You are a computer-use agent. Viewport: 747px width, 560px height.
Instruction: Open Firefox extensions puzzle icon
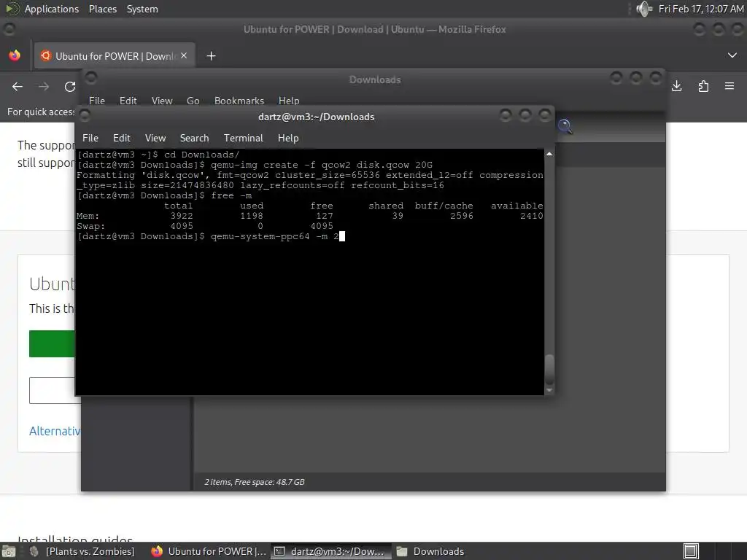point(703,86)
